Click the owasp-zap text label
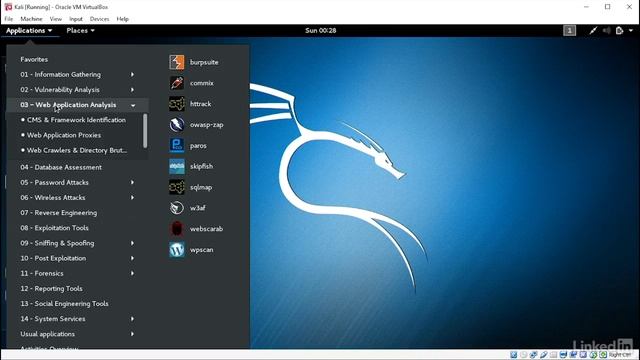The image size is (640, 360). [207, 125]
